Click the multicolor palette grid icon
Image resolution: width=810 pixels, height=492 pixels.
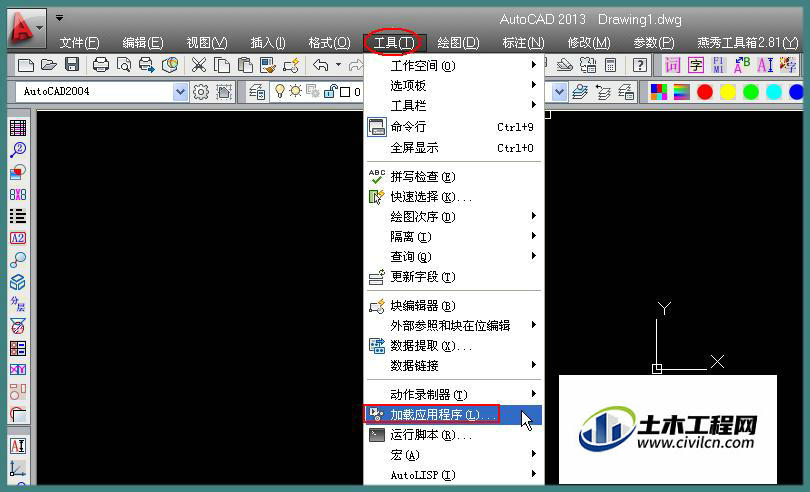pyautogui.click(x=659, y=93)
